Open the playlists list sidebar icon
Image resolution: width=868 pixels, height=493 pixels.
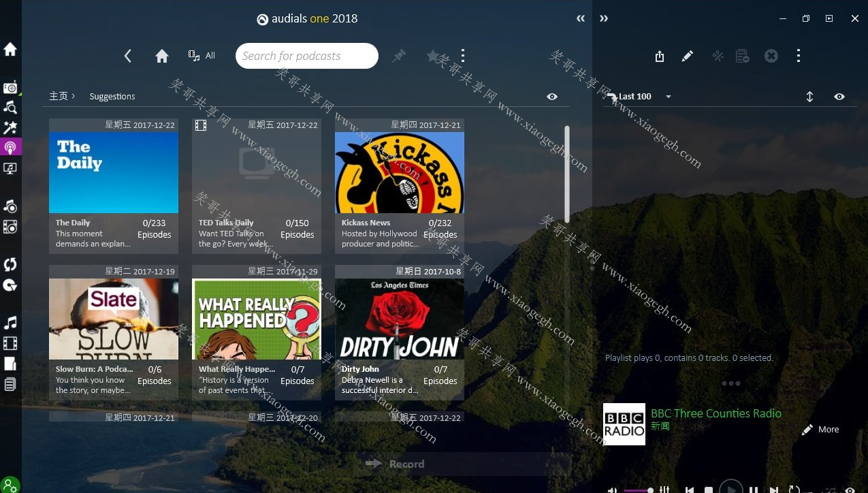point(10,384)
